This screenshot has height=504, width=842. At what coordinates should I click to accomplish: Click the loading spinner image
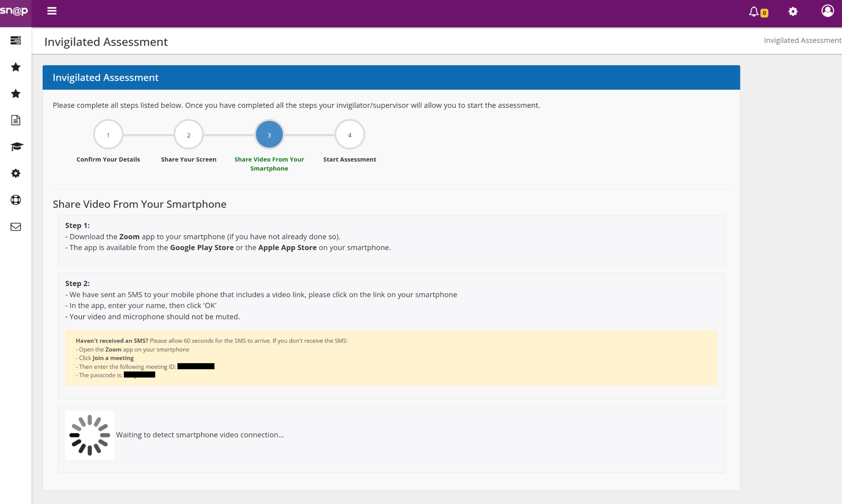[89, 435]
